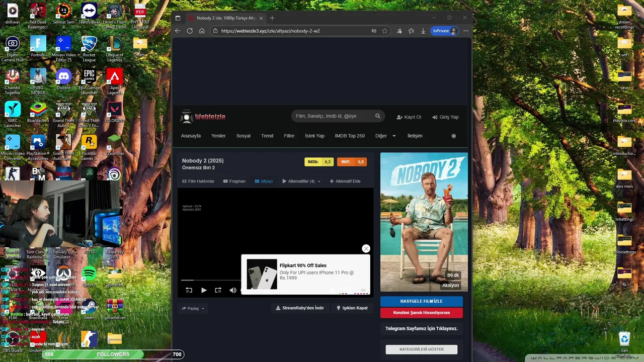Open Sosyal menu item
Image resolution: width=644 pixels, height=362 pixels.
(244, 136)
